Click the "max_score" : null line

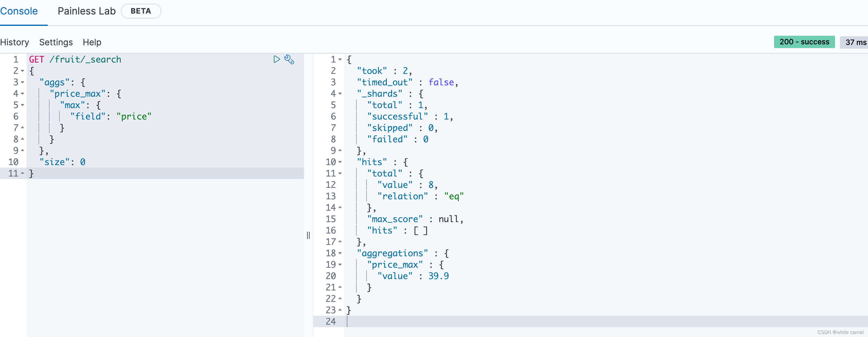416,219
